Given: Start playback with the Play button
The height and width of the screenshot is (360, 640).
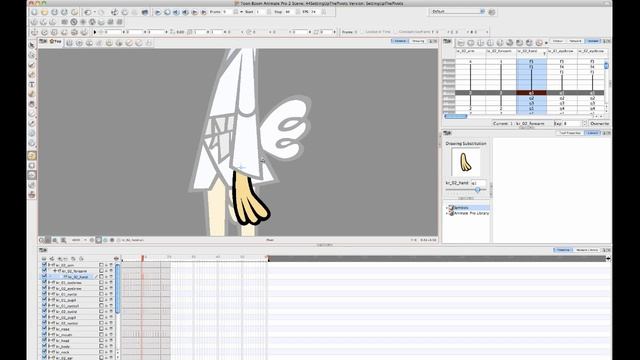Looking at the screenshot, I should (x=158, y=12).
